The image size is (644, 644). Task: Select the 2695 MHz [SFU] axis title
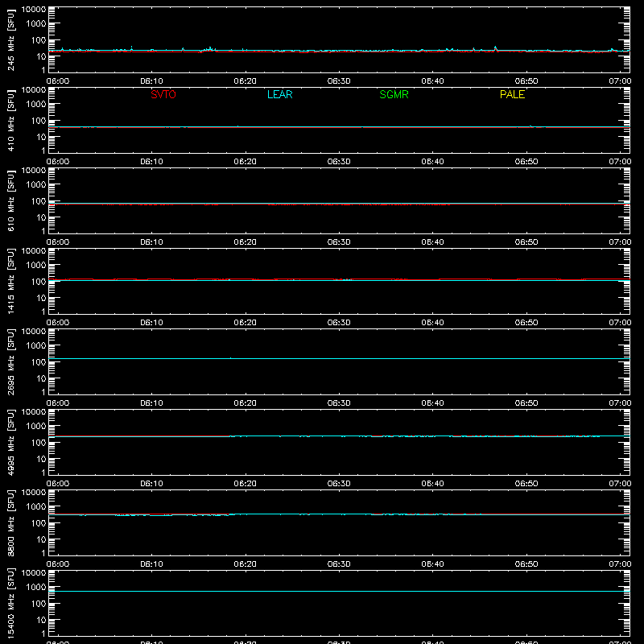pos(10,362)
